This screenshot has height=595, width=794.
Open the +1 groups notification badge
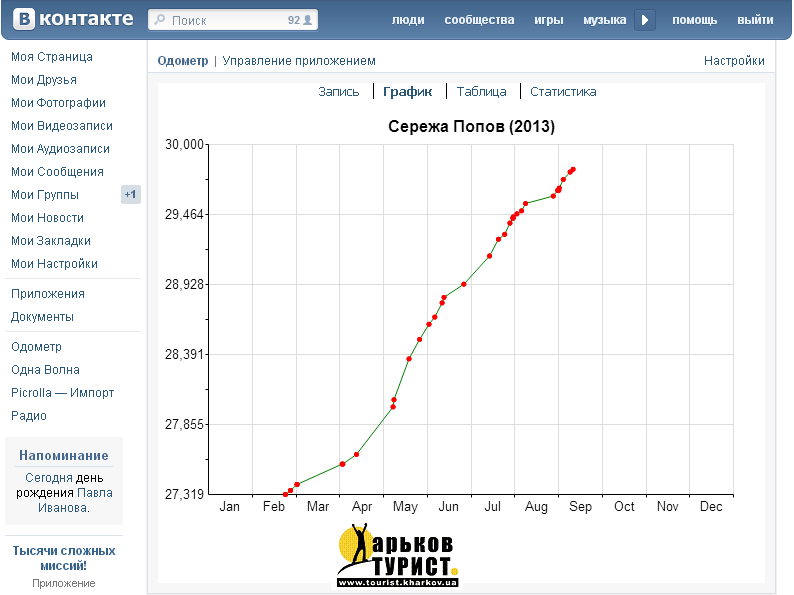point(130,195)
